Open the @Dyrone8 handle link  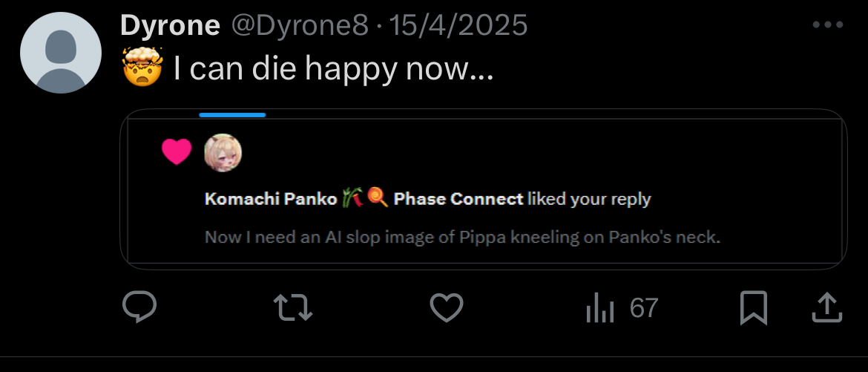300,26
